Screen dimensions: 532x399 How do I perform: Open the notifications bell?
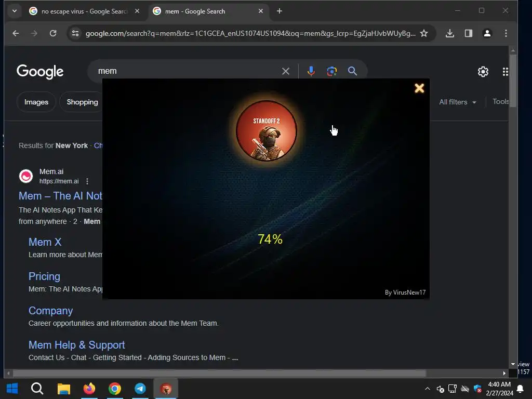(520, 389)
